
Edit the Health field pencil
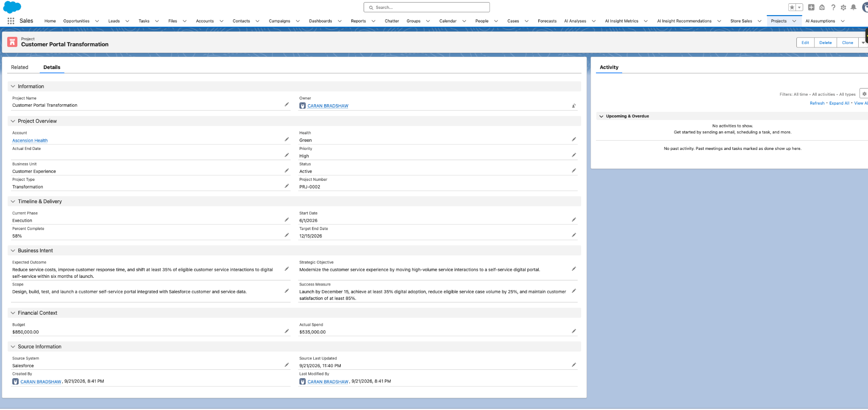(574, 139)
